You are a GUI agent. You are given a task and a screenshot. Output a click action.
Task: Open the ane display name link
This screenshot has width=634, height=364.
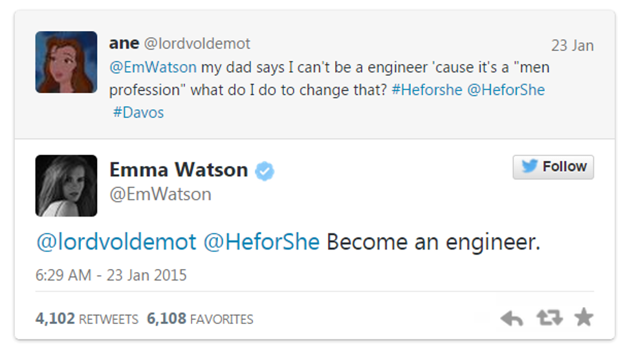[x=124, y=43]
